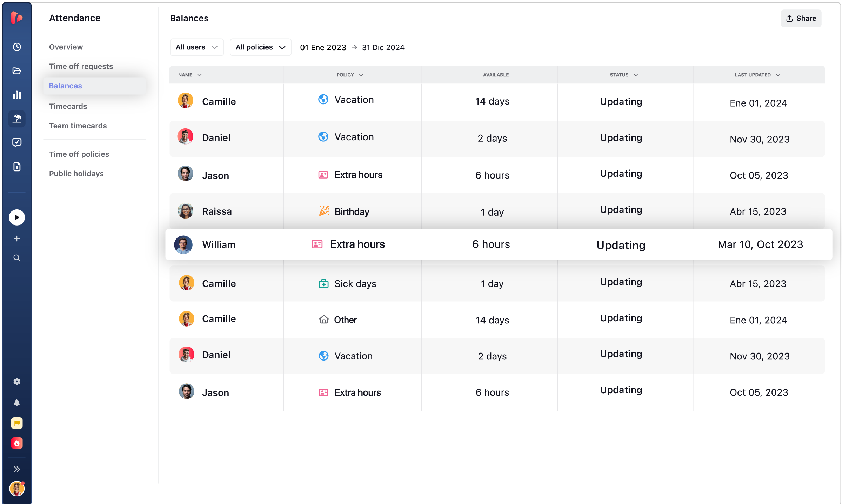Open the clock icon in the left sidebar
This screenshot has width=842, height=504.
(x=17, y=47)
